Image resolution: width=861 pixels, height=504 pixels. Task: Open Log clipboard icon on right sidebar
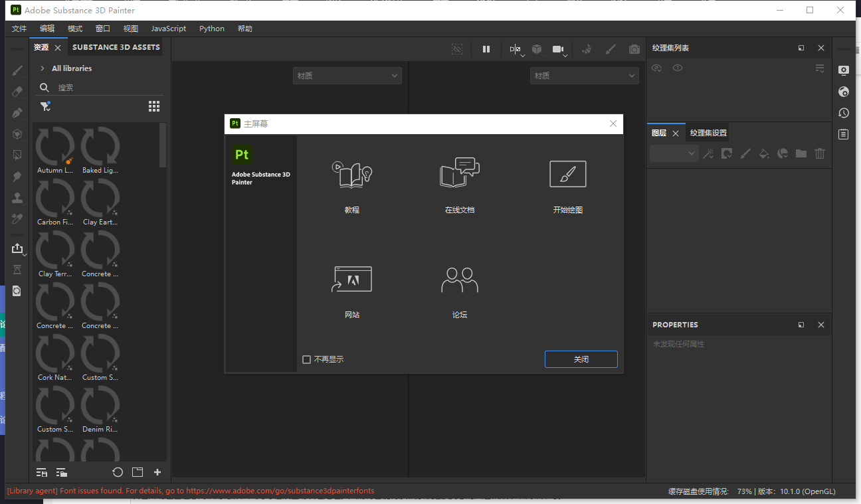coord(844,134)
